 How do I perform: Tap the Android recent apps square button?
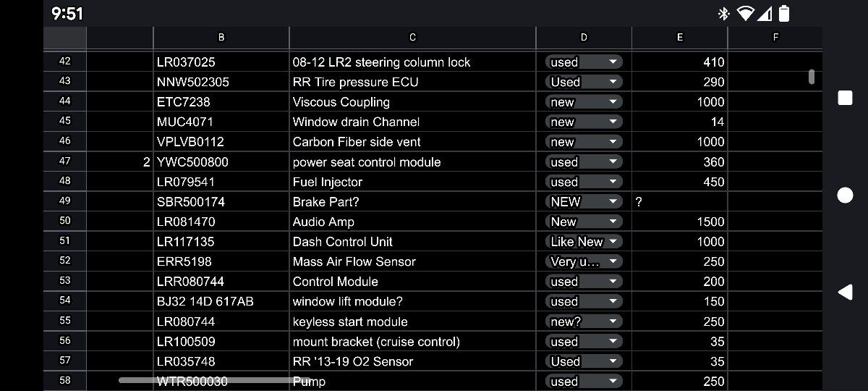845,98
